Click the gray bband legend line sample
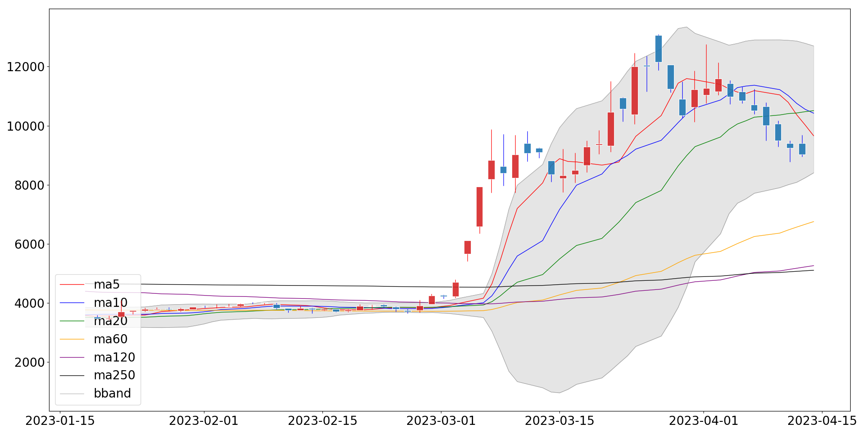This screenshot has height=434, width=868. 72,394
